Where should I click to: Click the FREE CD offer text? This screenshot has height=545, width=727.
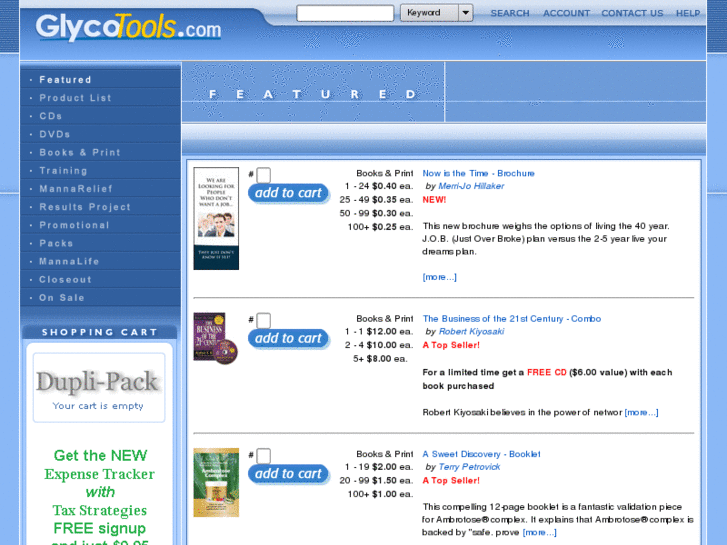tap(547, 372)
